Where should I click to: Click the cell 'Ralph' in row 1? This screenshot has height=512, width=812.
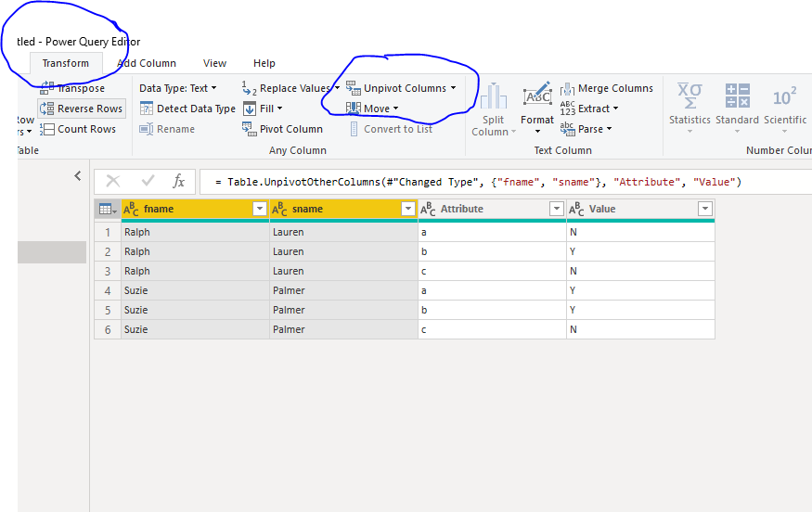coord(195,232)
